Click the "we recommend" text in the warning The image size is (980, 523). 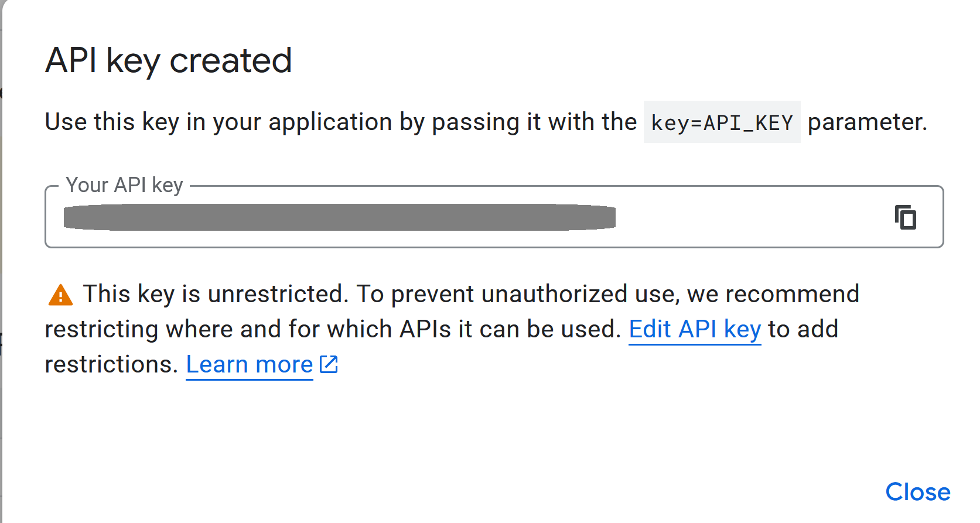pos(773,294)
